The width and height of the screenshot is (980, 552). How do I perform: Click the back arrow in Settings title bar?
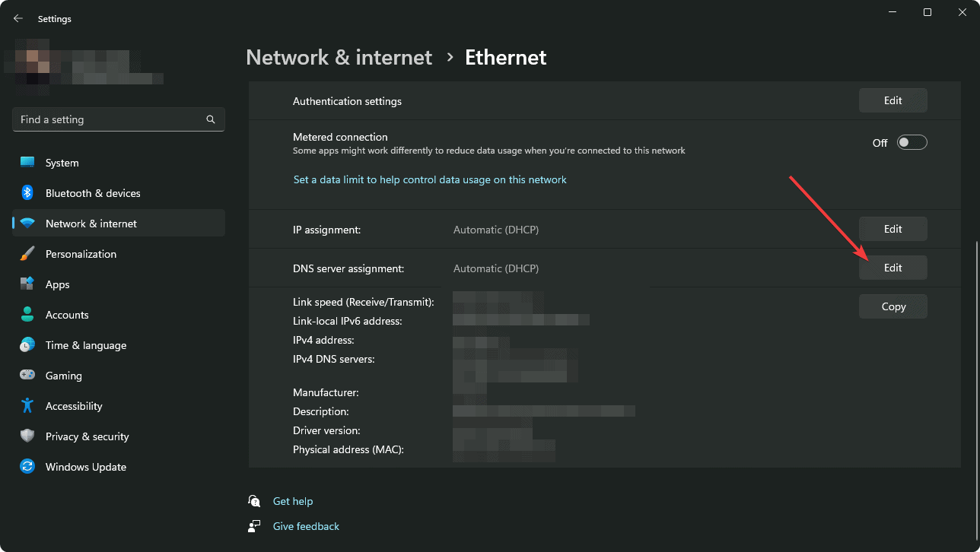pyautogui.click(x=18, y=18)
